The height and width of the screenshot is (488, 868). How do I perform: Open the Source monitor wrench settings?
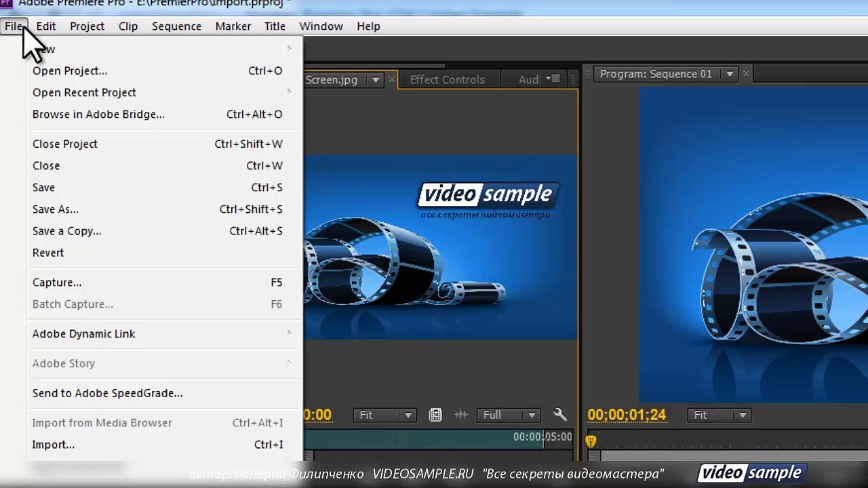coord(559,415)
